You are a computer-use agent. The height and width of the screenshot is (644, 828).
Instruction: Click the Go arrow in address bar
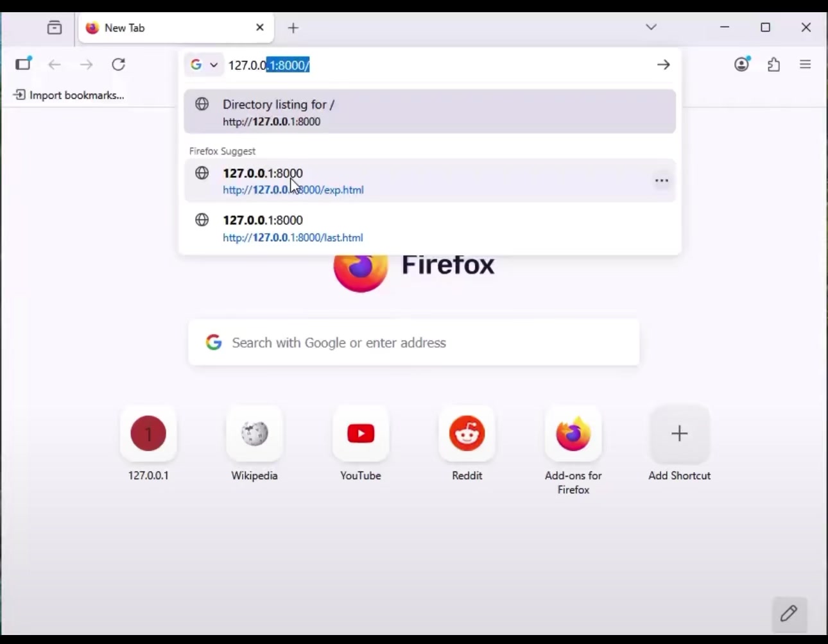click(664, 65)
